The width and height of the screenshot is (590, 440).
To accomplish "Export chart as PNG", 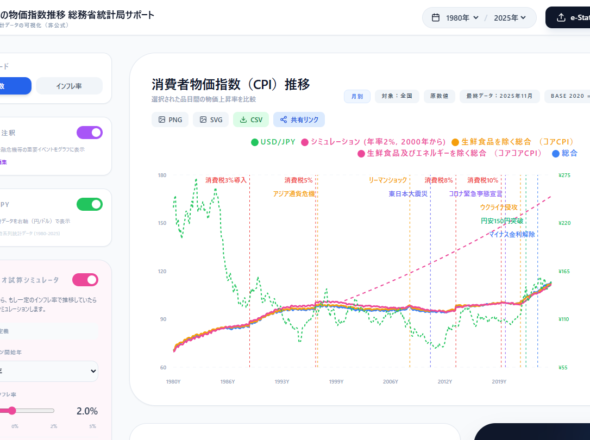I will tap(170, 120).
